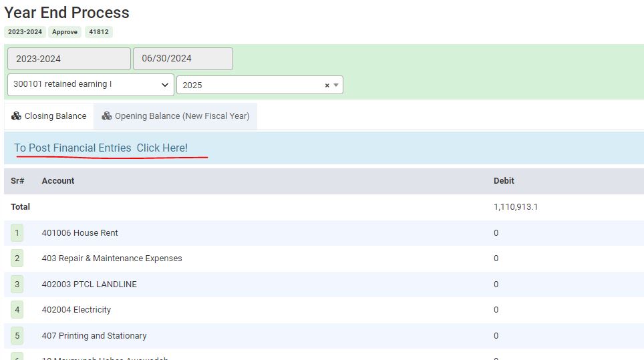Click serial number badge 2
Screen dimensions: 644x360
(17, 258)
